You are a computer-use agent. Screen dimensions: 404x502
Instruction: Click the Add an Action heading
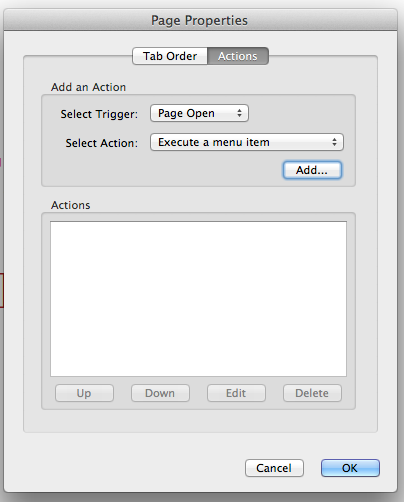pos(88,87)
